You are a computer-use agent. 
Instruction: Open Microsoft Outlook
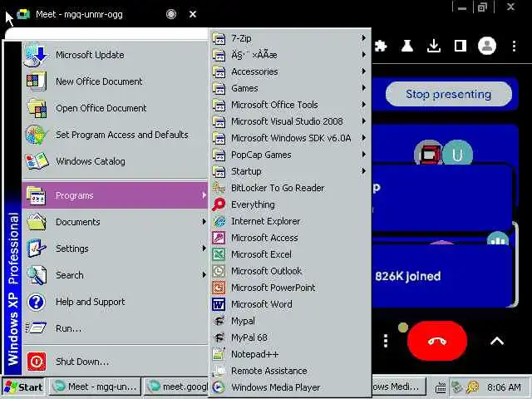pyautogui.click(x=290, y=271)
